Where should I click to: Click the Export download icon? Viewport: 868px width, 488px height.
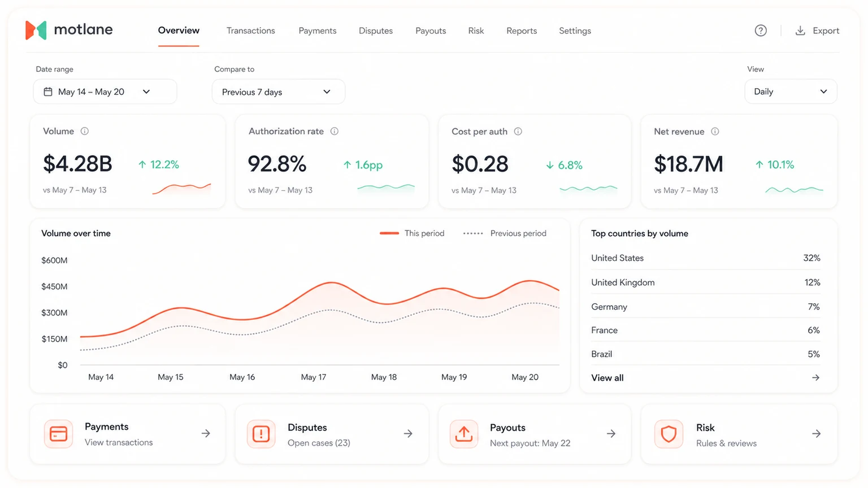pyautogui.click(x=800, y=30)
